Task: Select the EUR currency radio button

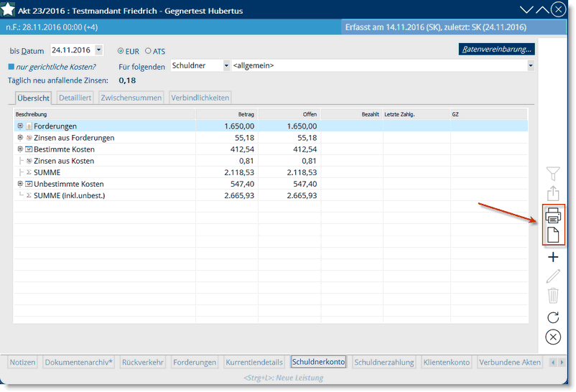Action: click(x=121, y=51)
